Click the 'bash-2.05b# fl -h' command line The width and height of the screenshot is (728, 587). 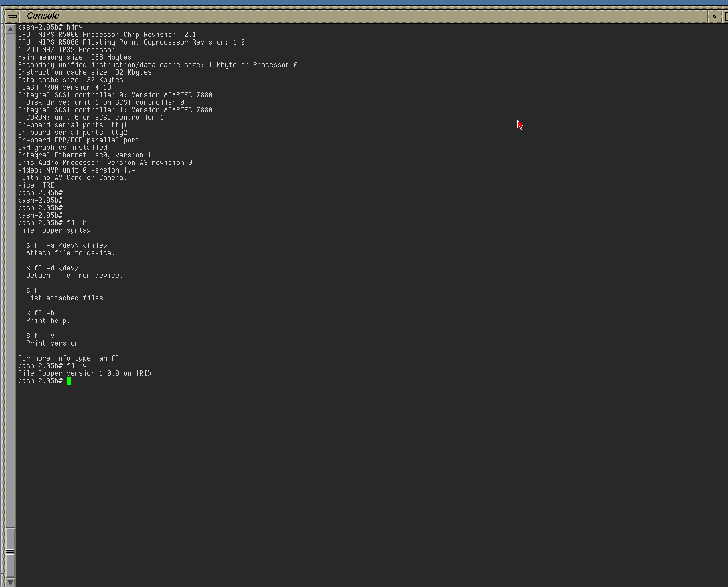click(53, 223)
